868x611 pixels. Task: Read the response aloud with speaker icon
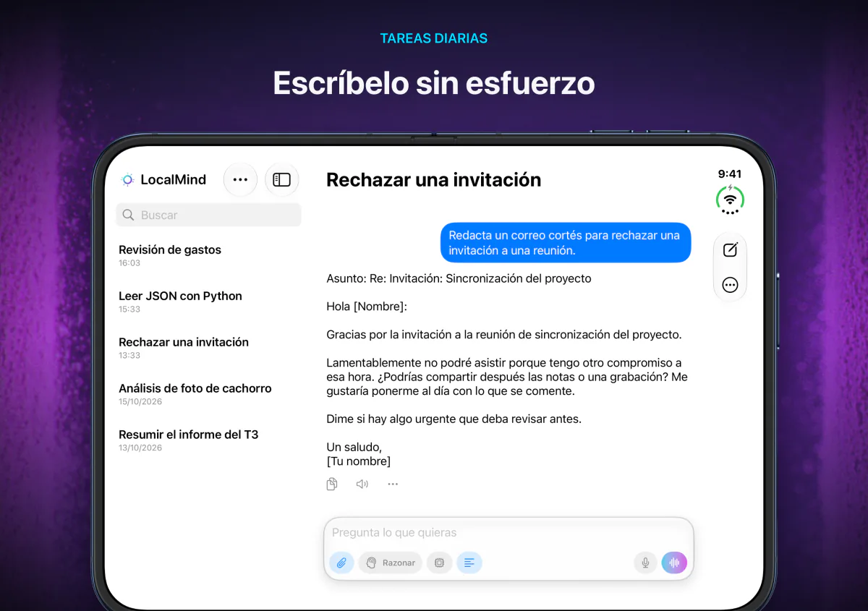[x=362, y=484]
